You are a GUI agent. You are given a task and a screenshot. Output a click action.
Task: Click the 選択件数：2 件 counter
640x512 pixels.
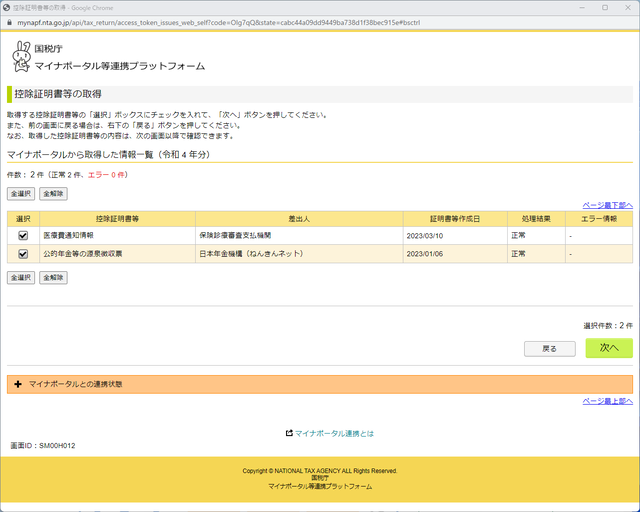[608, 325]
